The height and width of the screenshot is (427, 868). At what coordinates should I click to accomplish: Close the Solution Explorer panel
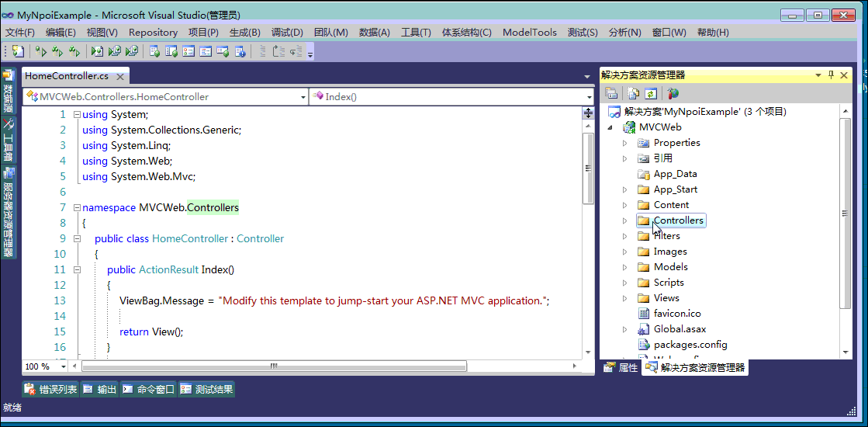click(x=844, y=75)
